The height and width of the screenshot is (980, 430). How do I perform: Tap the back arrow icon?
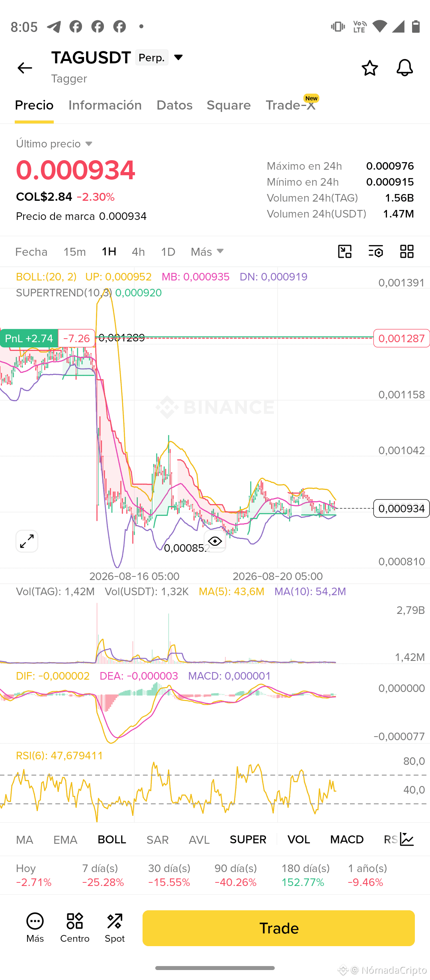25,68
